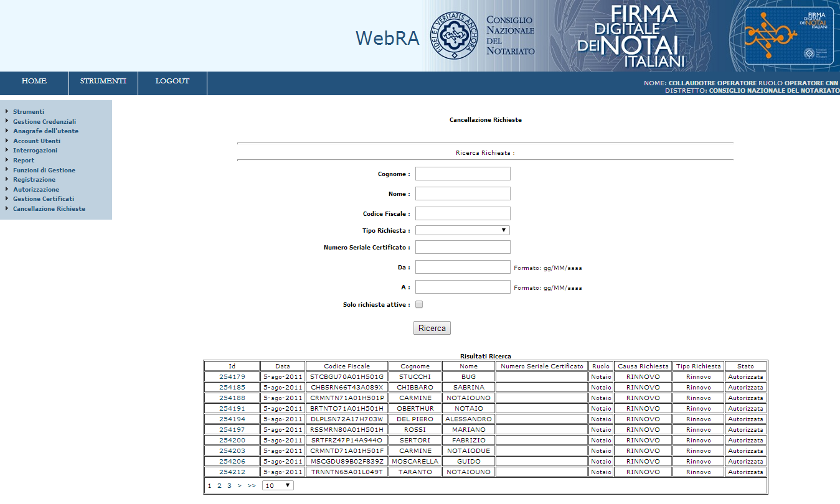Select request Id 254188
840x504 pixels.
tap(232, 398)
